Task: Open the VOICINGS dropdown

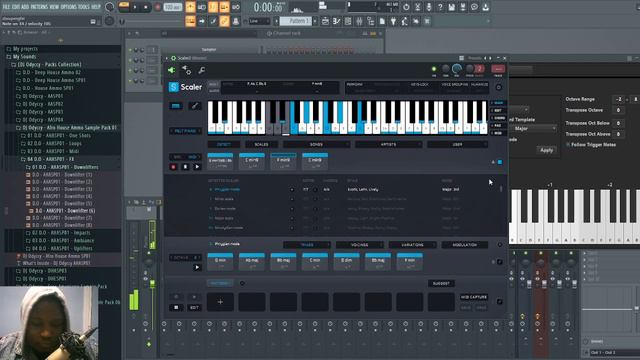Action: pos(360,245)
